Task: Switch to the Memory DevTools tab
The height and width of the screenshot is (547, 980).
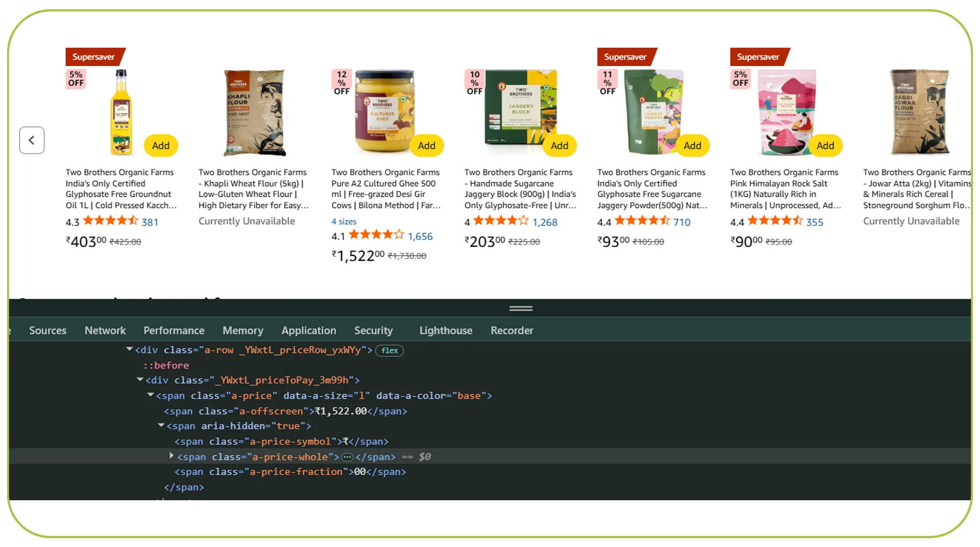Action: 243,330
